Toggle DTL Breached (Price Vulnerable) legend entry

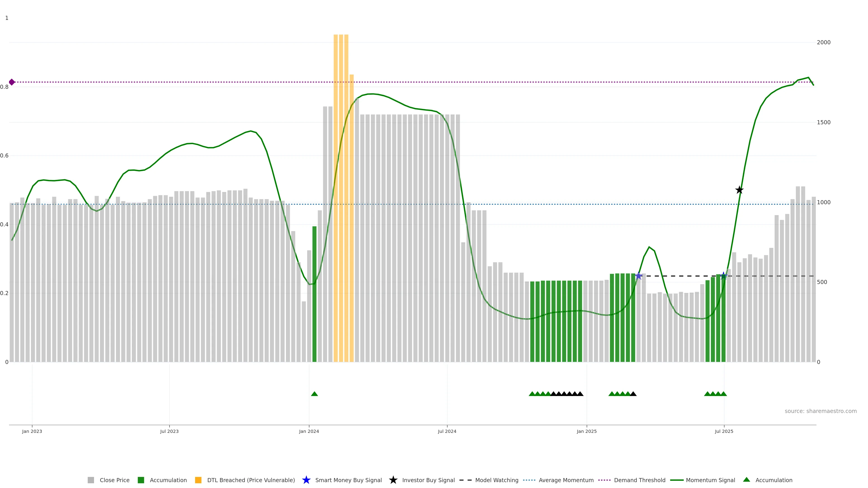click(251, 480)
